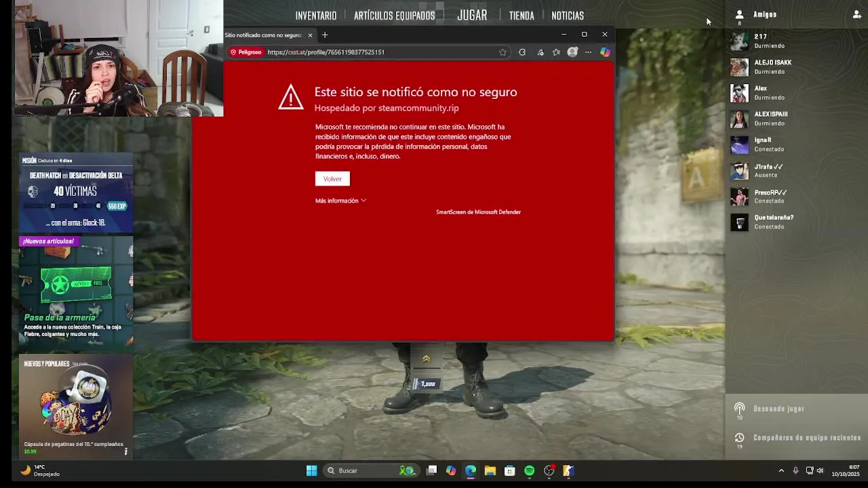Open the INVENTARIO menu

coord(316,16)
